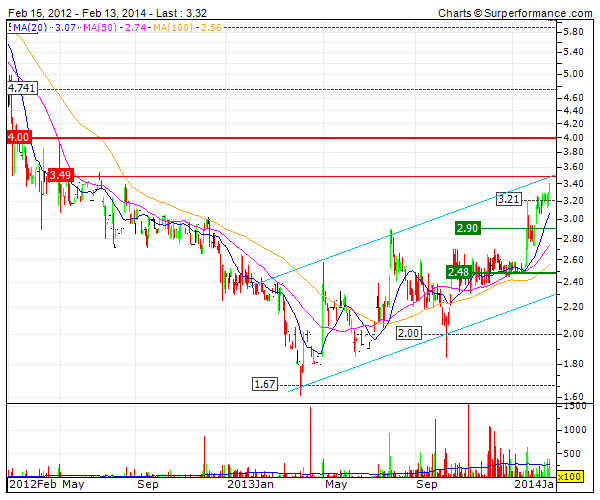Click the green 2.48 support label
The image size is (600, 500).
click(x=459, y=272)
